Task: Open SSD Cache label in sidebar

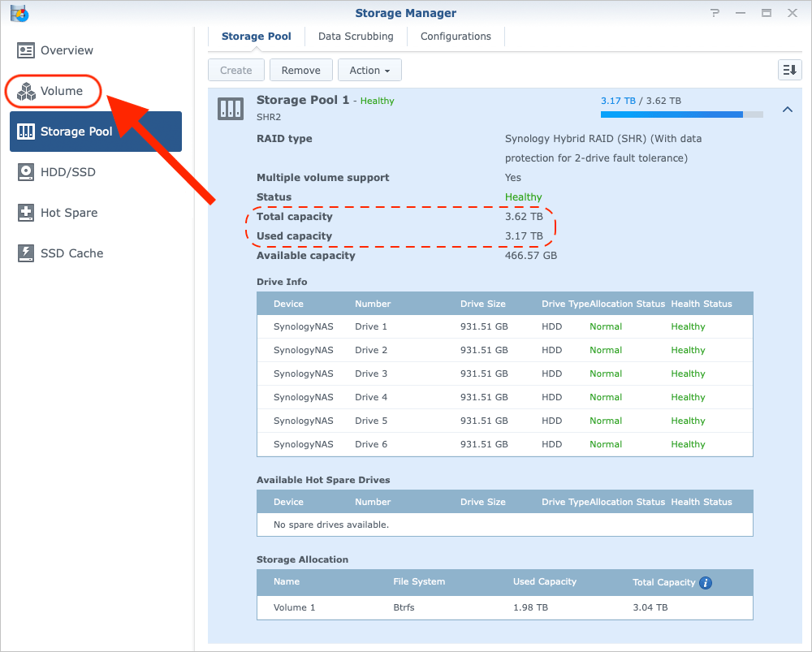Action: (x=72, y=253)
